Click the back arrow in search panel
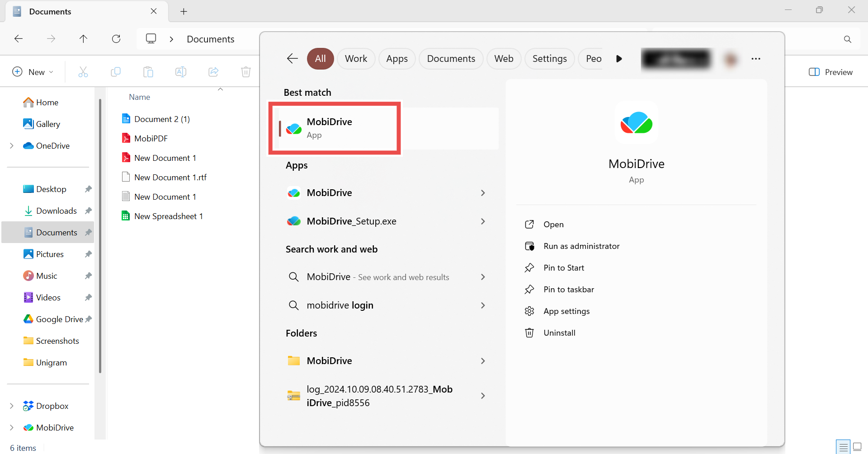The width and height of the screenshot is (868, 454). (292, 59)
